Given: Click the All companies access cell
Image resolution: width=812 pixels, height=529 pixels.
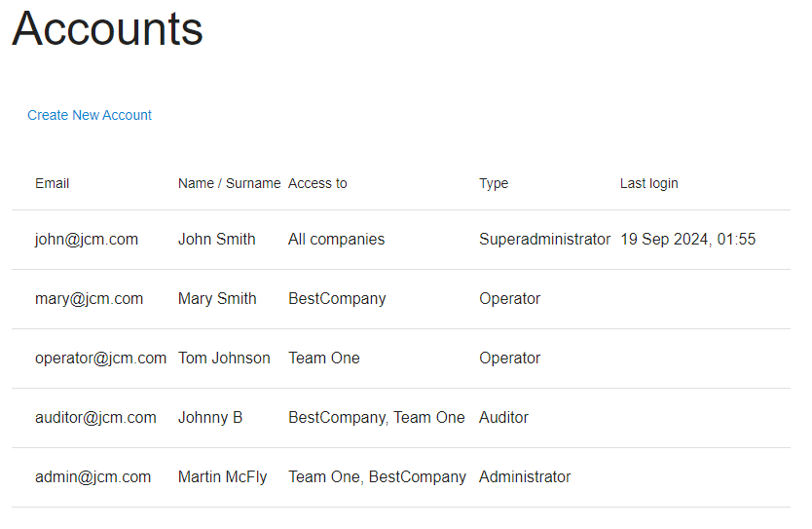Looking at the screenshot, I should click(x=337, y=240).
